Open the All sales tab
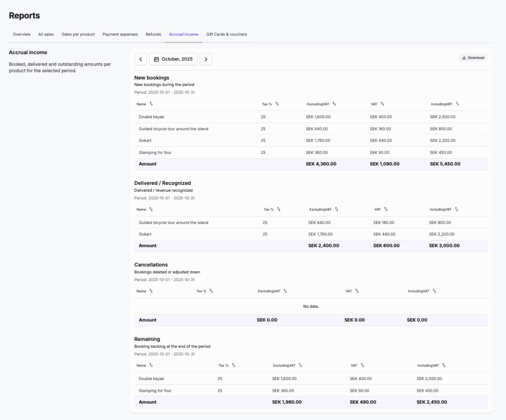This screenshot has height=420, width=506. 46,35
